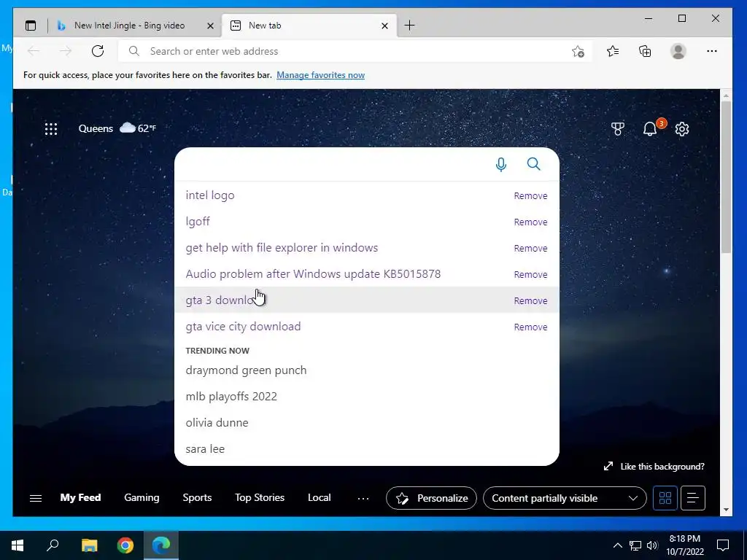This screenshot has width=747, height=560.
Task: Switch to list layout view
Action: coord(693,498)
